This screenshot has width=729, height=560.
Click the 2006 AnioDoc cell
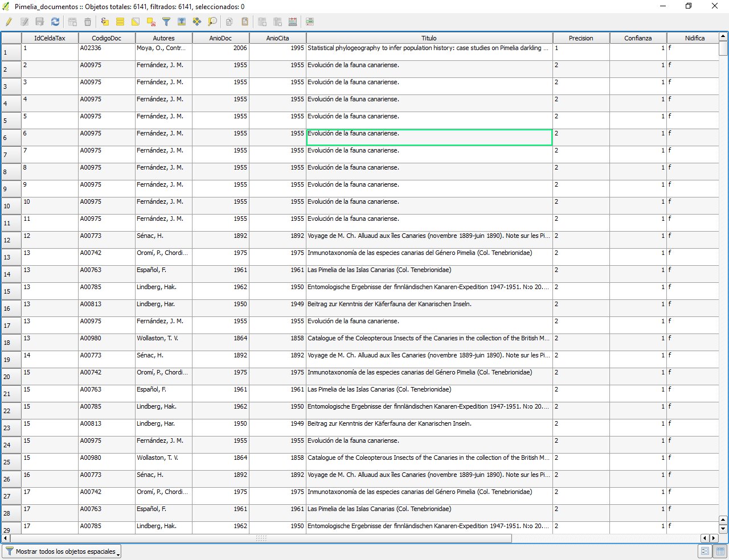coord(220,52)
